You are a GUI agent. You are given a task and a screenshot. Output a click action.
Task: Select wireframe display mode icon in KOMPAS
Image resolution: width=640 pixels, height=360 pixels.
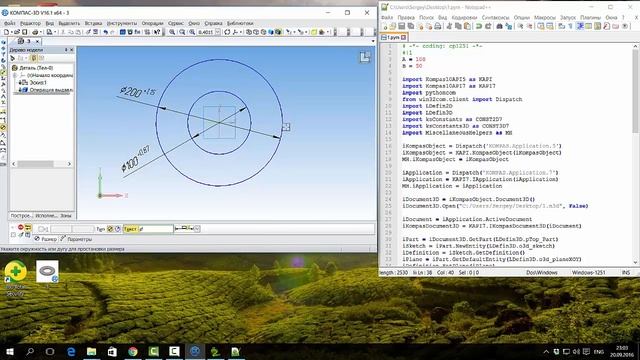(249, 32)
